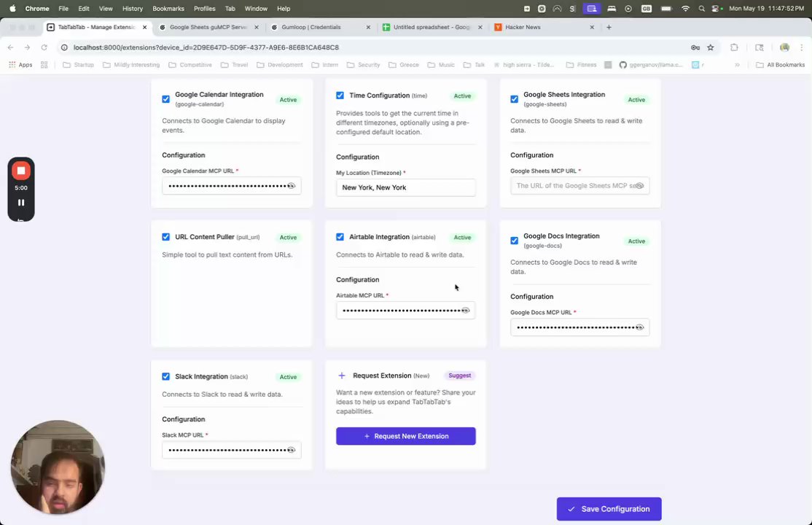Viewport: 812px width, 525px height.
Task: Click the Airtable MCP URL password field
Action: (x=405, y=311)
